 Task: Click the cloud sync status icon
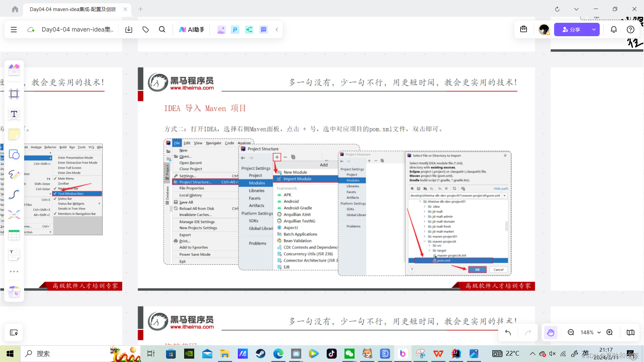coord(31,29)
